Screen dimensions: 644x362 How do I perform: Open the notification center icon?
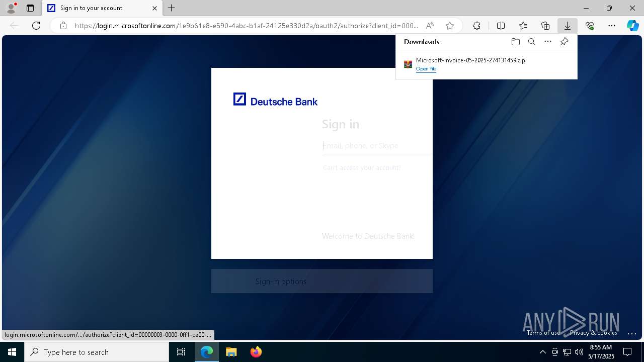click(x=627, y=352)
